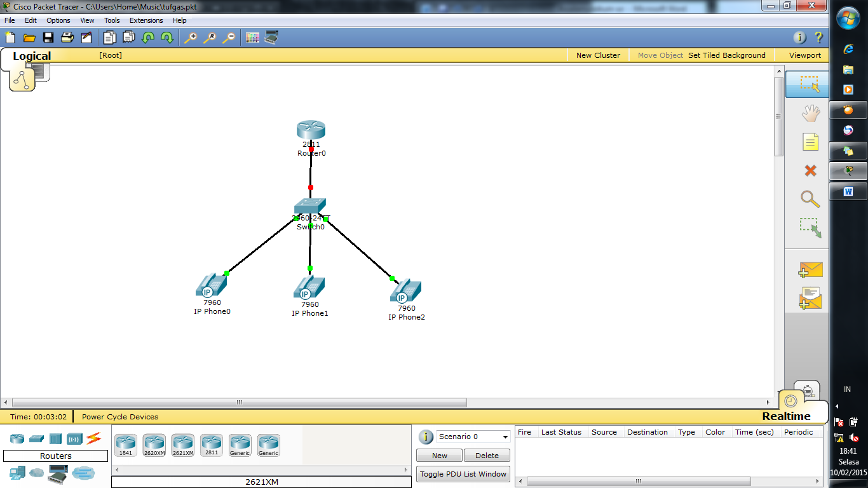This screenshot has height=488, width=868.
Task: Undo with green left arrow
Action: pos(148,37)
